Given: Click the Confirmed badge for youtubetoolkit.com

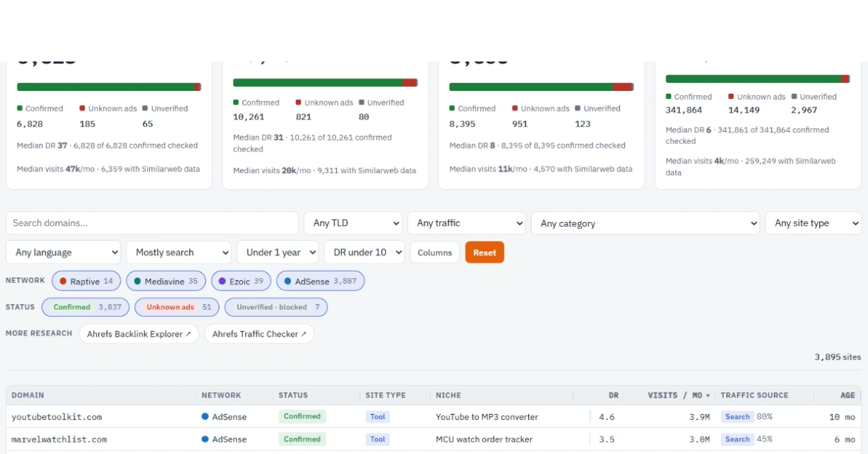Looking at the screenshot, I should click(x=302, y=417).
